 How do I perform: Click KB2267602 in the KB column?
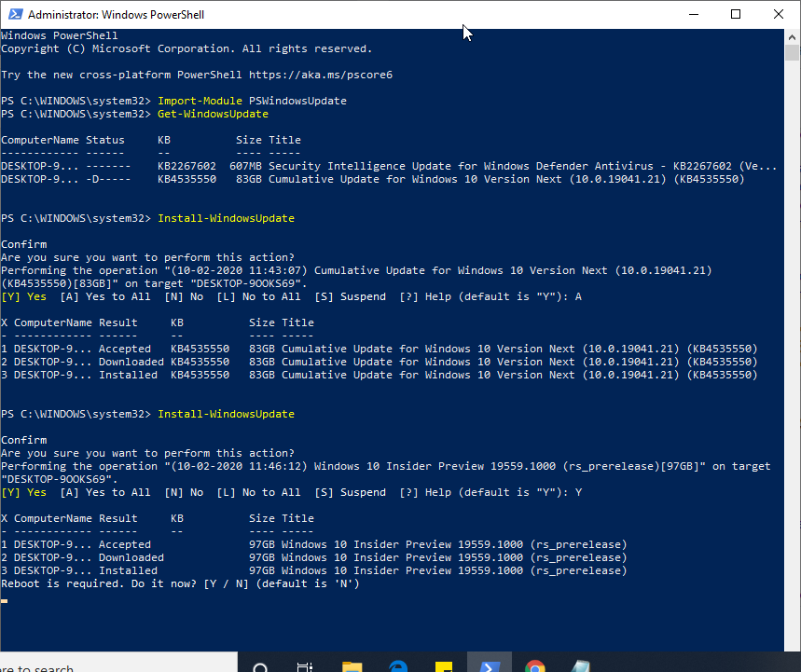pos(186,166)
